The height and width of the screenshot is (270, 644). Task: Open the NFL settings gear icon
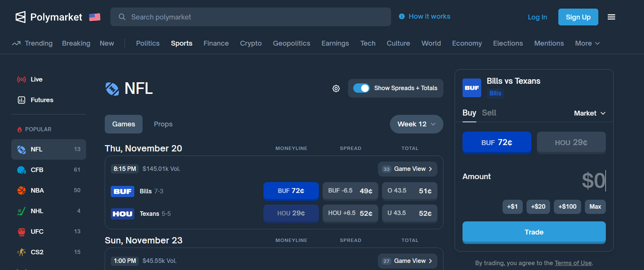[336, 88]
